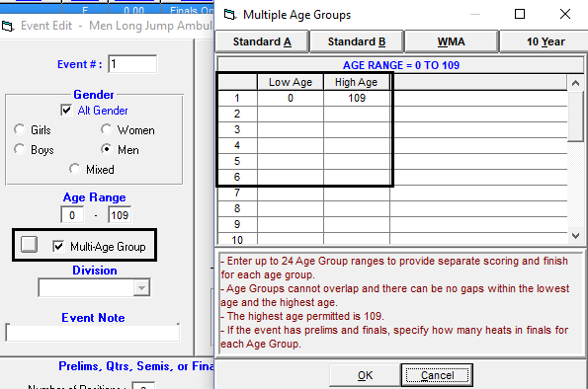The image size is (588, 389).
Task: Click row header number 7
Action: 237,193
